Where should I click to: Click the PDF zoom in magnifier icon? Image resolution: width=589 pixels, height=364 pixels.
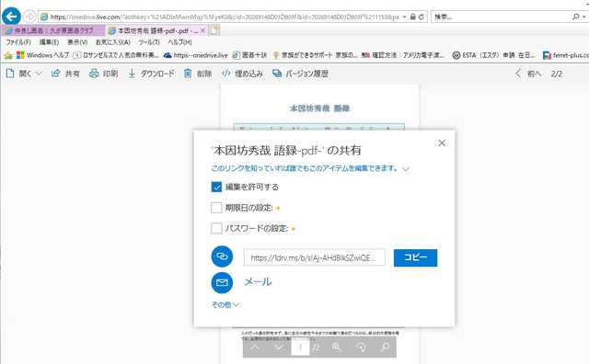tap(336, 347)
